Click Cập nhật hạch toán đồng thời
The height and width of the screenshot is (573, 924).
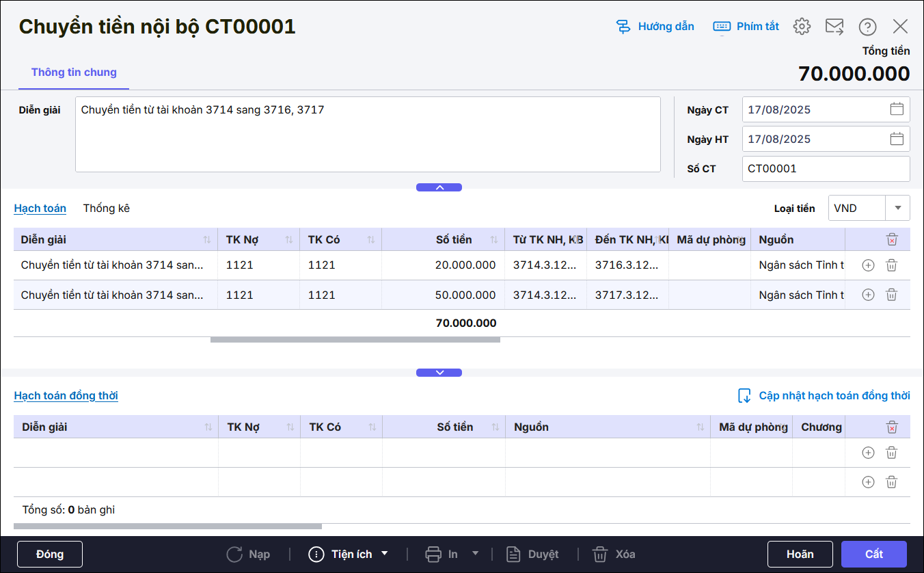point(824,396)
